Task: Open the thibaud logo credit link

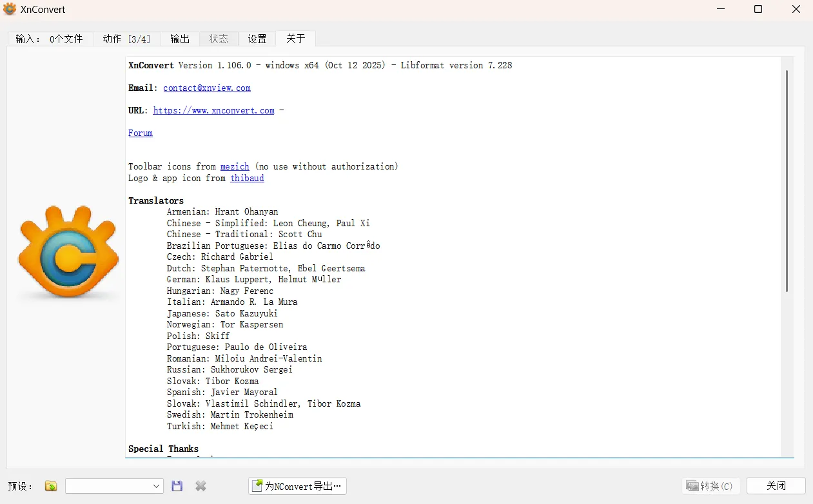Action: point(247,178)
